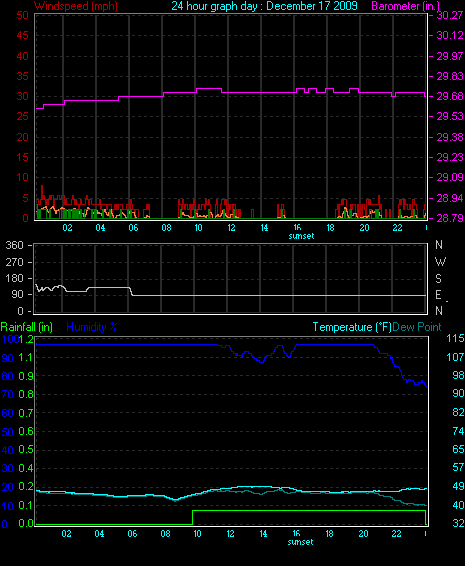
Task: Click the Windspeed (mph) axis label
Action: coord(75,6)
